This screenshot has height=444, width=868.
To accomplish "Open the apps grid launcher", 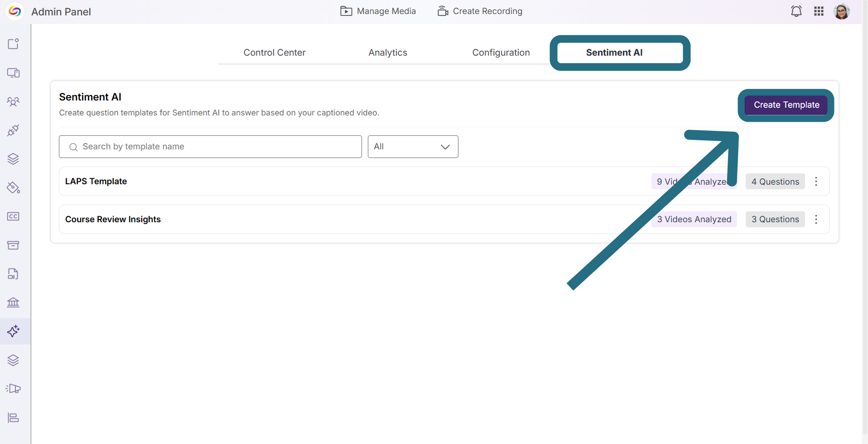I will [x=819, y=11].
